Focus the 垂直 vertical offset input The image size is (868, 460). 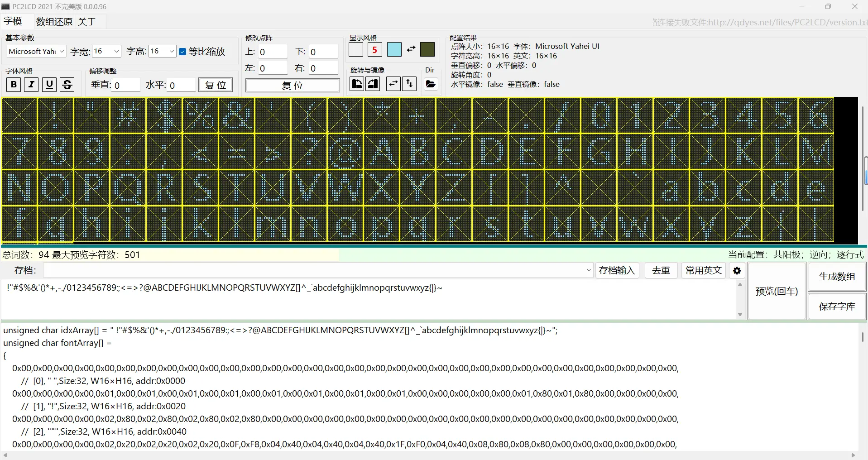click(126, 85)
